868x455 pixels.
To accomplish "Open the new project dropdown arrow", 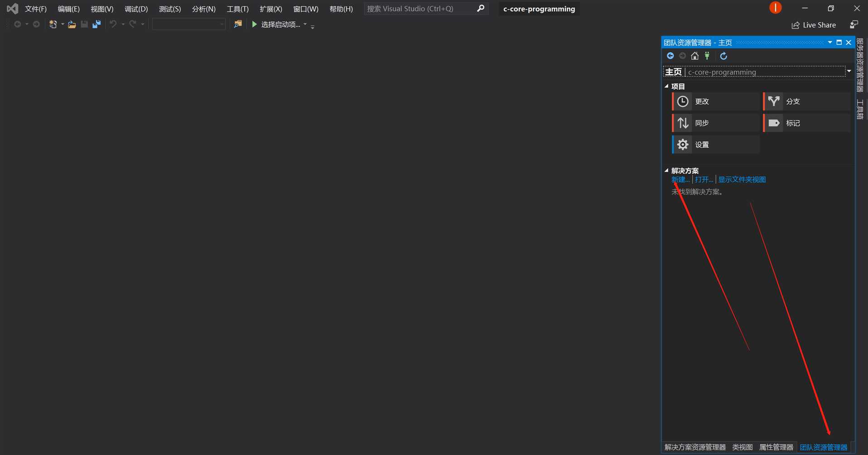I will 63,24.
